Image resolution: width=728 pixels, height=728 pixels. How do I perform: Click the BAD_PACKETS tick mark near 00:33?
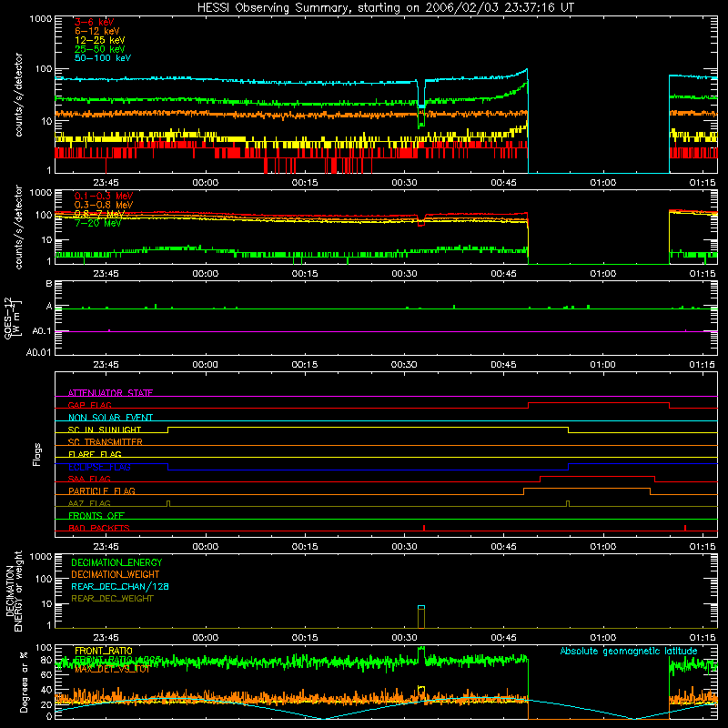424,528
